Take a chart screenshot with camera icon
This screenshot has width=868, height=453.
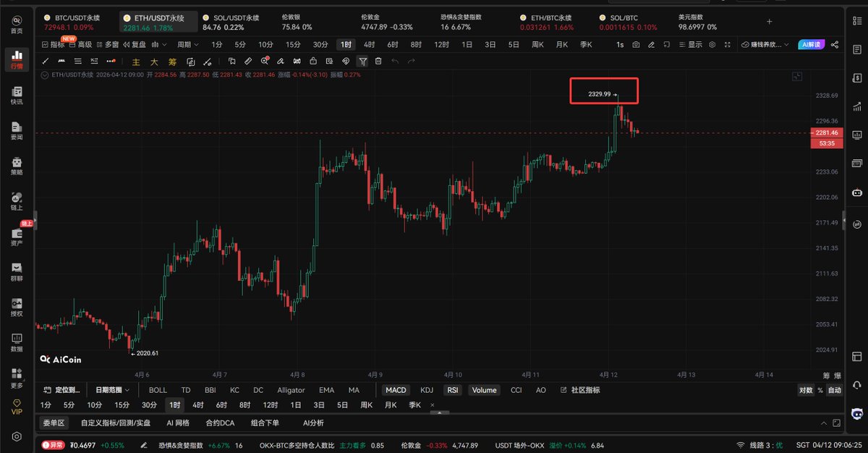[636, 44]
